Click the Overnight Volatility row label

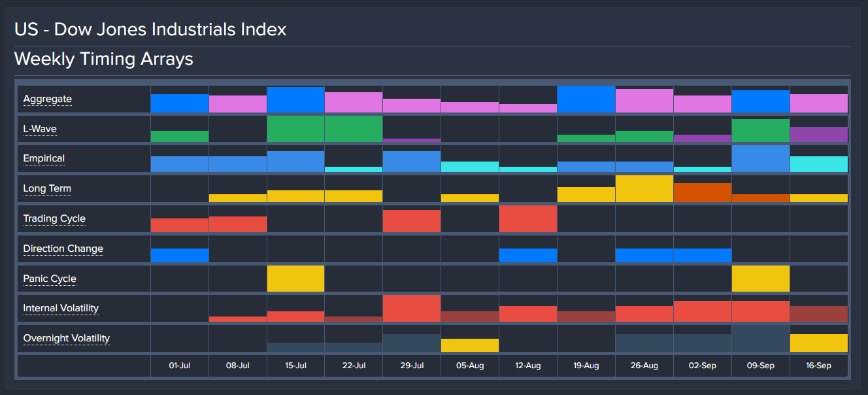click(x=67, y=339)
